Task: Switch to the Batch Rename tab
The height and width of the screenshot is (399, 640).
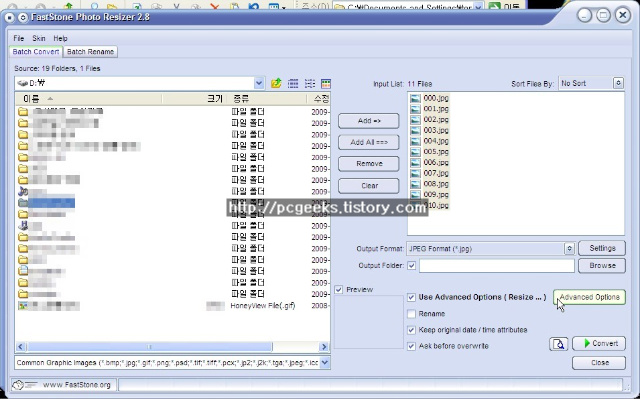Action: click(90, 52)
